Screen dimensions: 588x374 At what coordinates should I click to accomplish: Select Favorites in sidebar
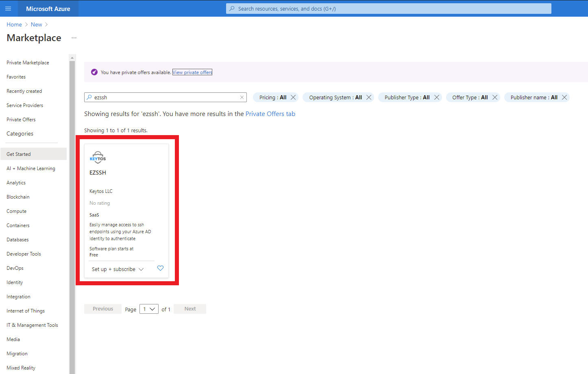tap(16, 77)
